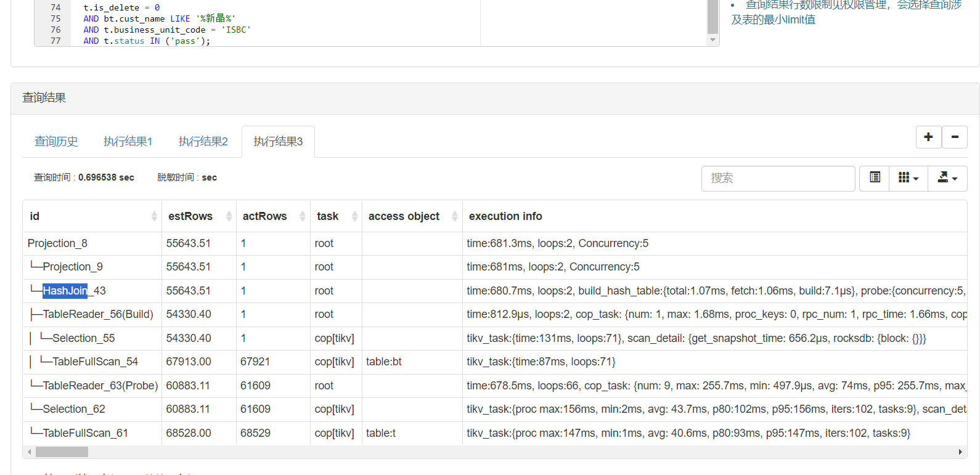Open the 执行结果1 tab
The image size is (980, 475).
(128, 142)
